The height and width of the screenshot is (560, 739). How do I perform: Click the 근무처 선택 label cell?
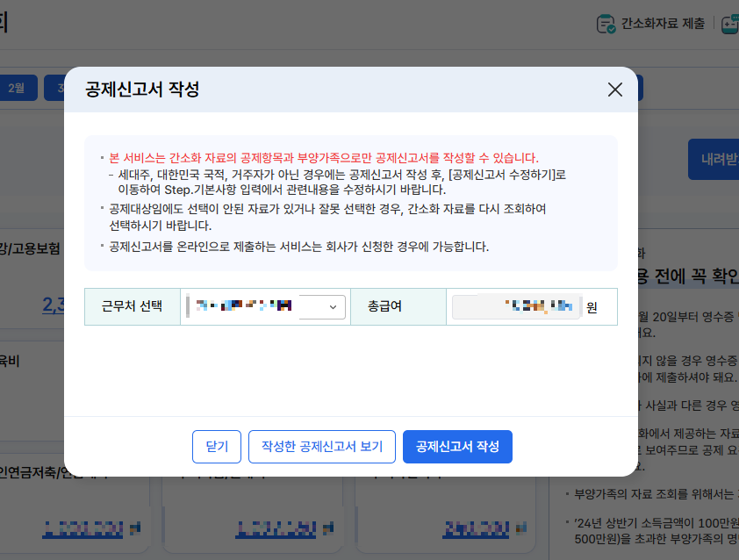tap(132, 306)
